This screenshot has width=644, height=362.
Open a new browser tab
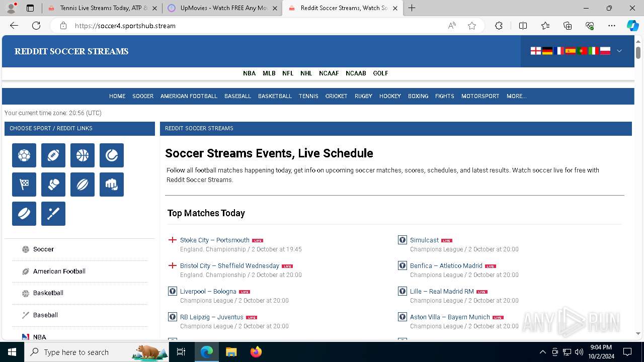click(x=412, y=8)
